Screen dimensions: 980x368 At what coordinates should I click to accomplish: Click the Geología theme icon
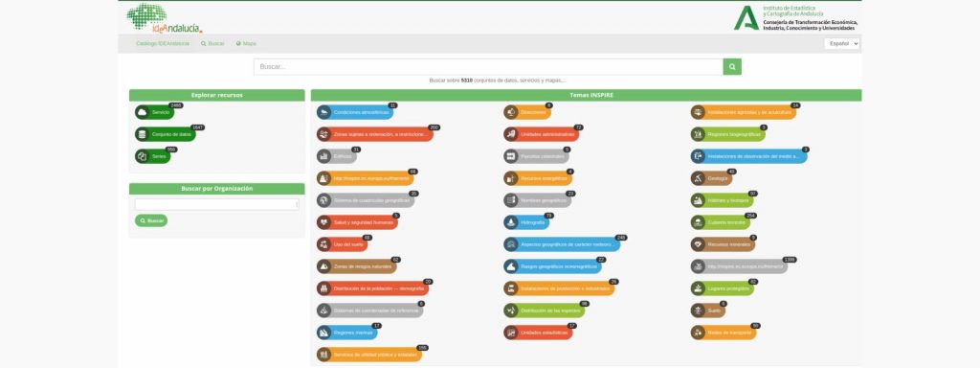(698, 178)
